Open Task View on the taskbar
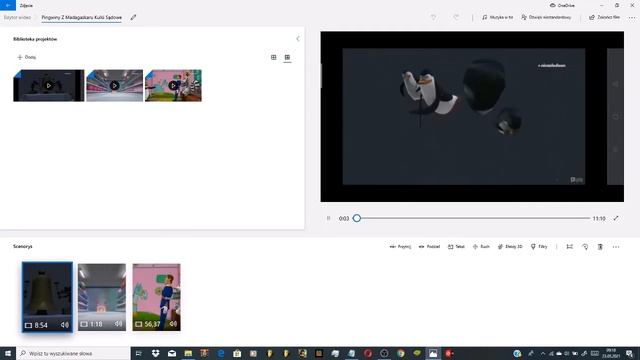 coord(139,353)
